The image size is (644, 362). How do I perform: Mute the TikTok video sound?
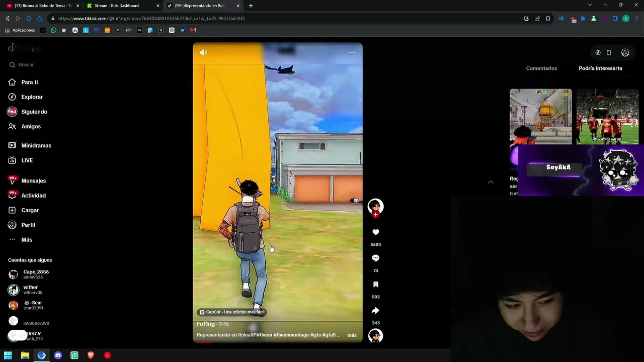204,52
